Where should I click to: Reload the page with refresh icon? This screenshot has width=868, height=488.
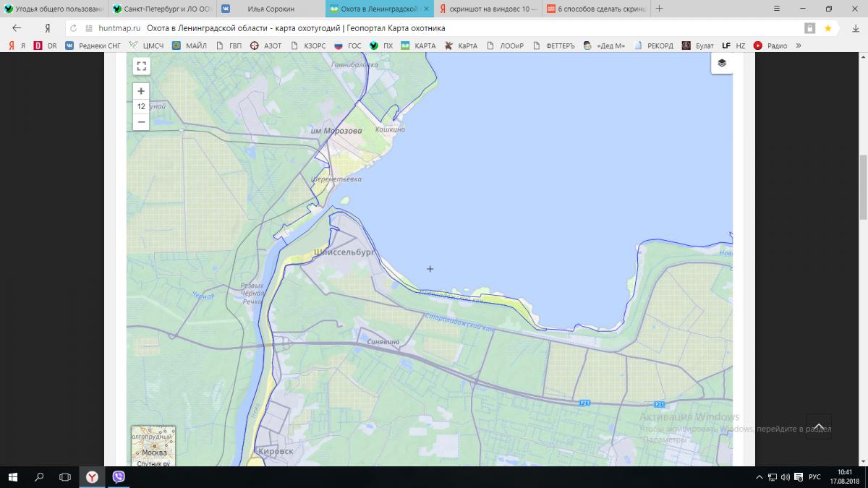(x=73, y=28)
